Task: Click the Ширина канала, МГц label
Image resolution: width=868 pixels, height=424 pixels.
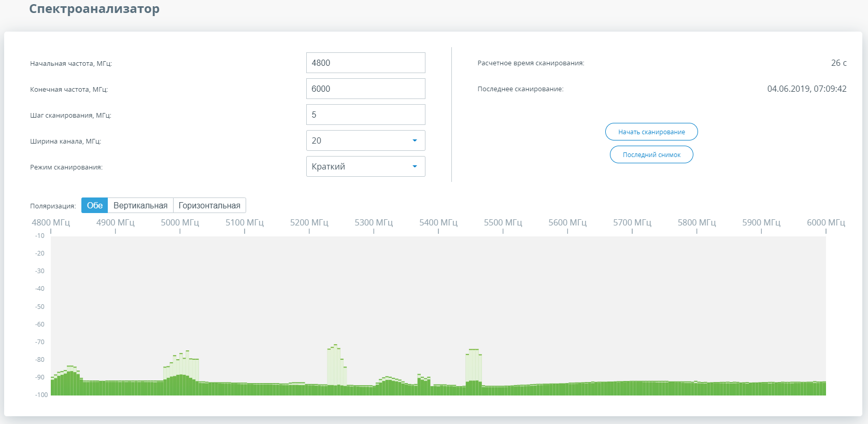Action: tap(66, 141)
